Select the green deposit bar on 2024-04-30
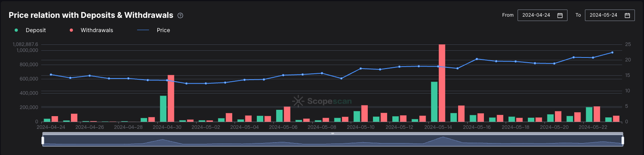The width and height of the screenshot is (644, 155). tap(163, 109)
